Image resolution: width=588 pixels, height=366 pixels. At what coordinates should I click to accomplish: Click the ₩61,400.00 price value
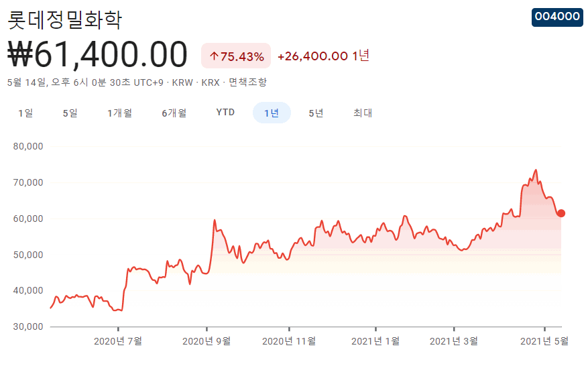tap(97, 55)
